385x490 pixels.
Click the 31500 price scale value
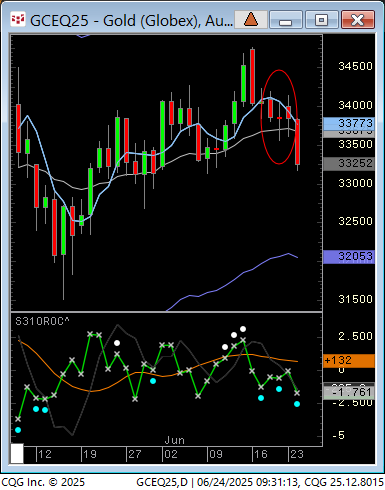pos(355,299)
